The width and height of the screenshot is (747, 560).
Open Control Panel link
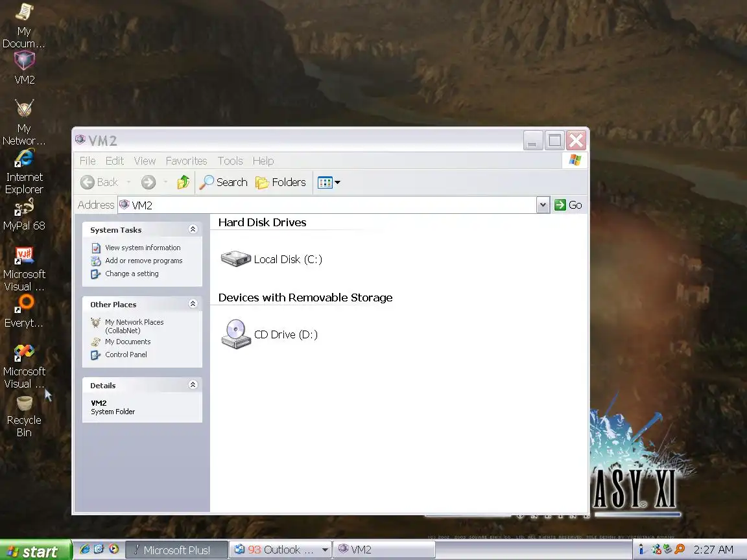point(126,355)
